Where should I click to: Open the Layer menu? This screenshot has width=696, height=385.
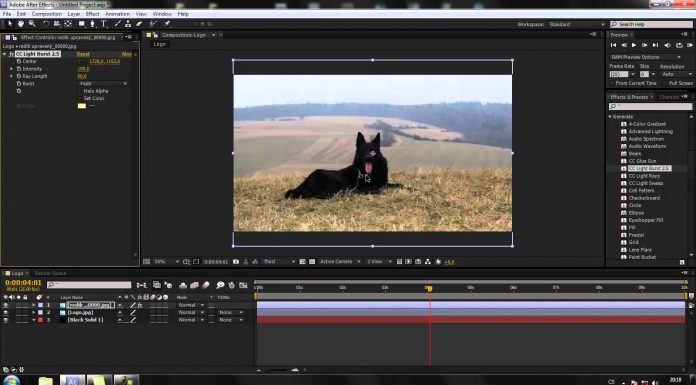pos(74,14)
